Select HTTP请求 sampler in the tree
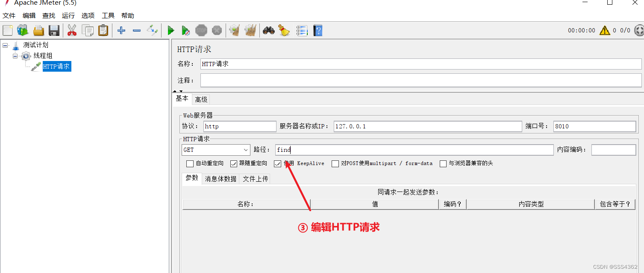The height and width of the screenshot is (273, 644). [x=56, y=67]
